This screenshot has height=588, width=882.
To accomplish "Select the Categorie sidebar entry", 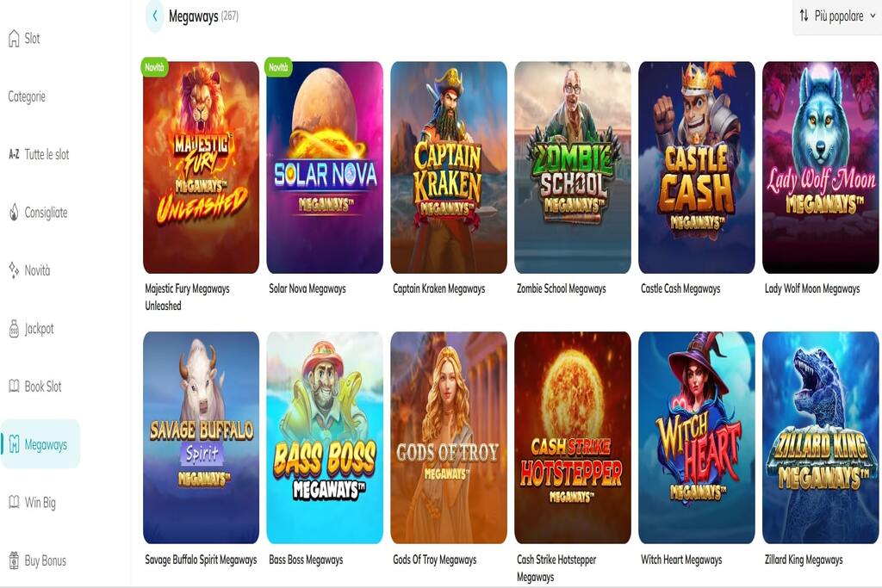I will (x=27, y=96).
